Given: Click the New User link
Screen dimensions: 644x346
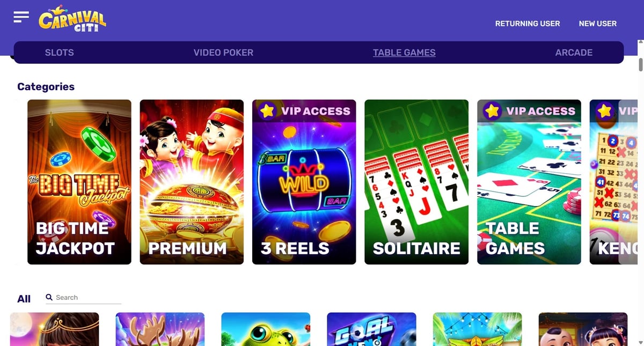Looking at the screenshot, I should tap(598, 24).
